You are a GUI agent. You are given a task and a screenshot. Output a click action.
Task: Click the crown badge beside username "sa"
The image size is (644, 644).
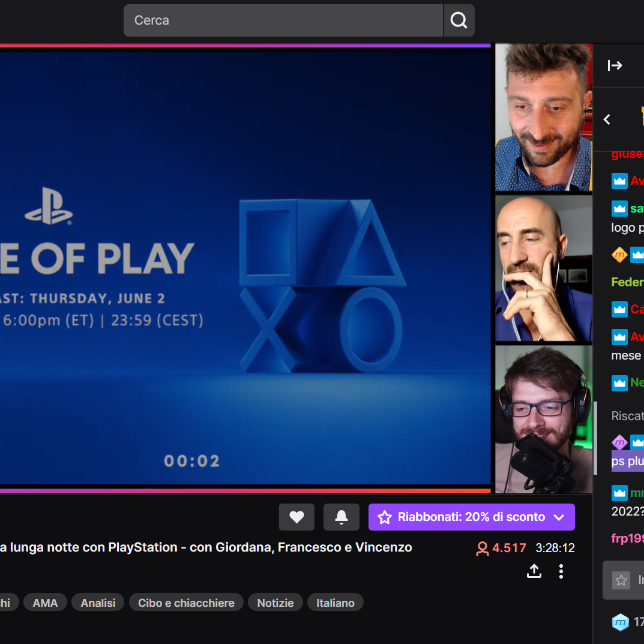click(x=619, y=209)
